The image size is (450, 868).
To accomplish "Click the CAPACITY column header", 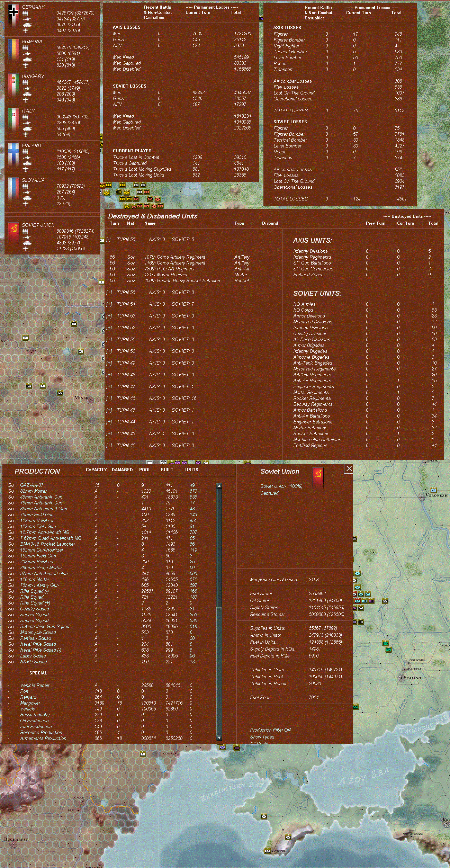I will [96, 470].
